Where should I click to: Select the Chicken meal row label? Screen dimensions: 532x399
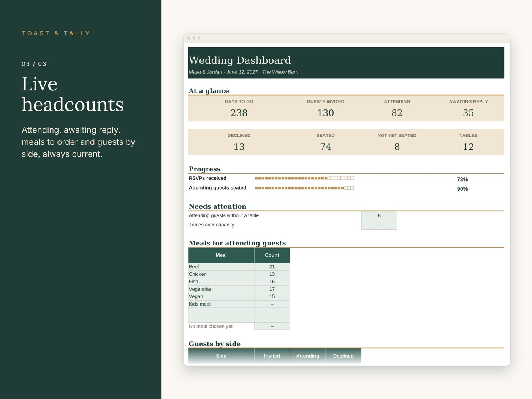(x=198, y=274)
